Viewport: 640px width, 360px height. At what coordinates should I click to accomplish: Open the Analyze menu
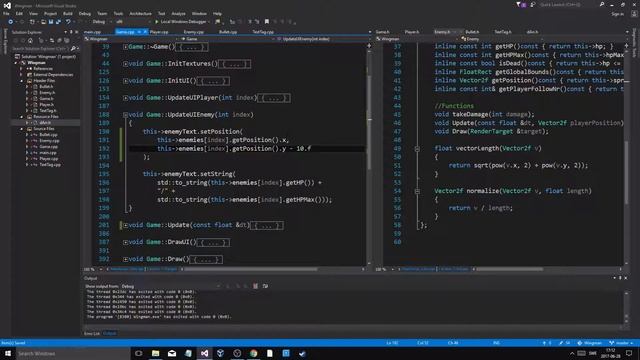click(178, 13)
